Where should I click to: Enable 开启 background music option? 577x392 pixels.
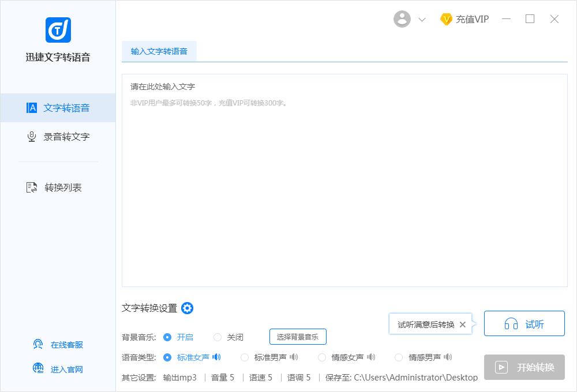tap(169, 337)
